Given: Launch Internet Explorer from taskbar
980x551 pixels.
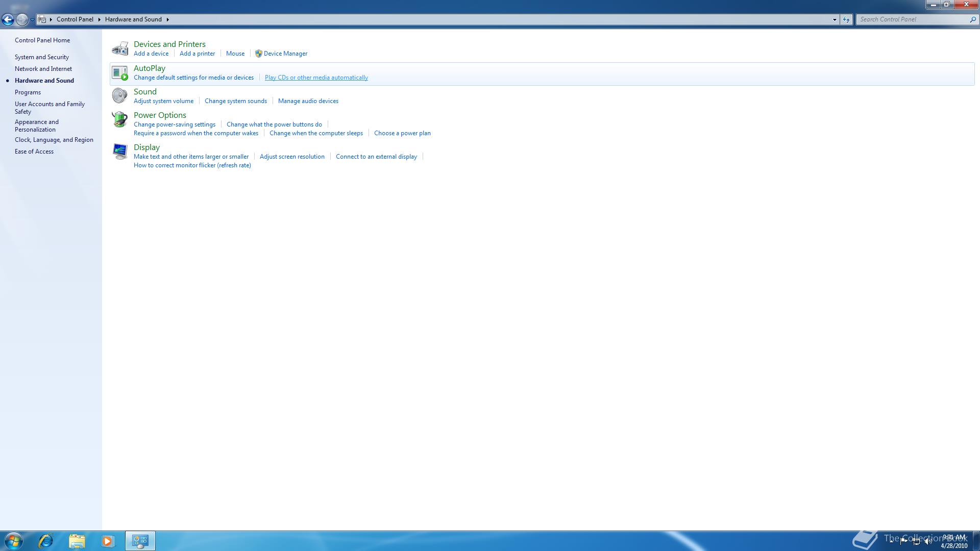Looking at the screenshot, I should [46, 541].
